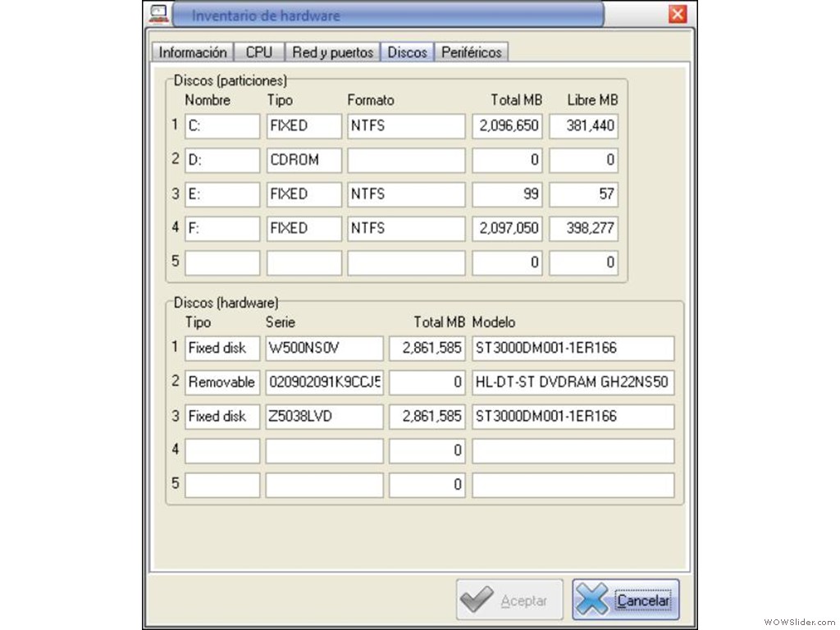Click the free MB field 381,440
The height and width of the screenshot is (630, 840).
[583, 126]
